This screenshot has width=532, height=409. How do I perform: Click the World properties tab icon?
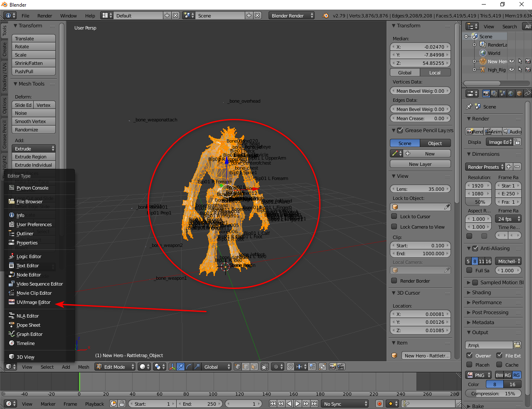coord(511,94)
